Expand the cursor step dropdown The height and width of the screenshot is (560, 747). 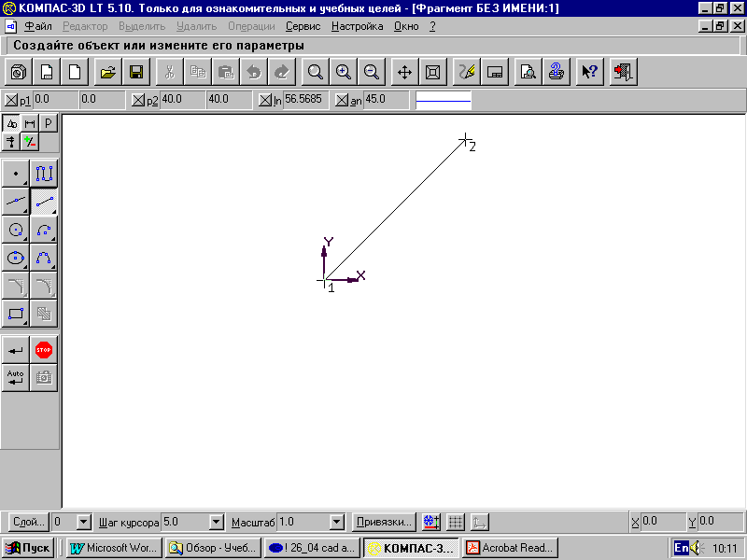tap(216, 523)
